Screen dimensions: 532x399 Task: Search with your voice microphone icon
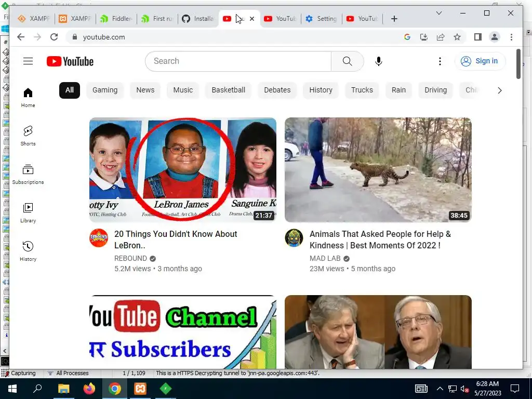(x=379, y=61)
